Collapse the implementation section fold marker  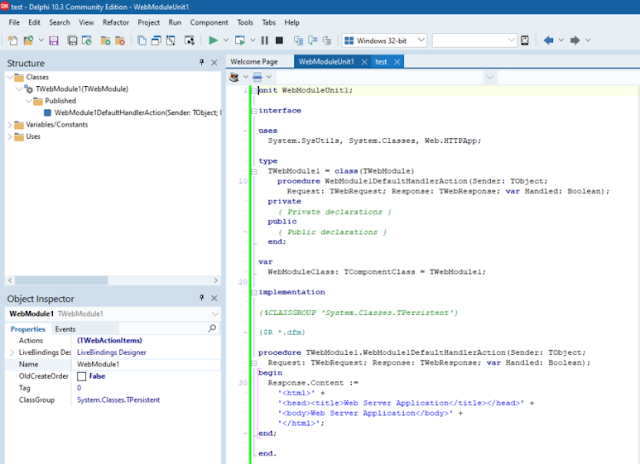point(254,292)
